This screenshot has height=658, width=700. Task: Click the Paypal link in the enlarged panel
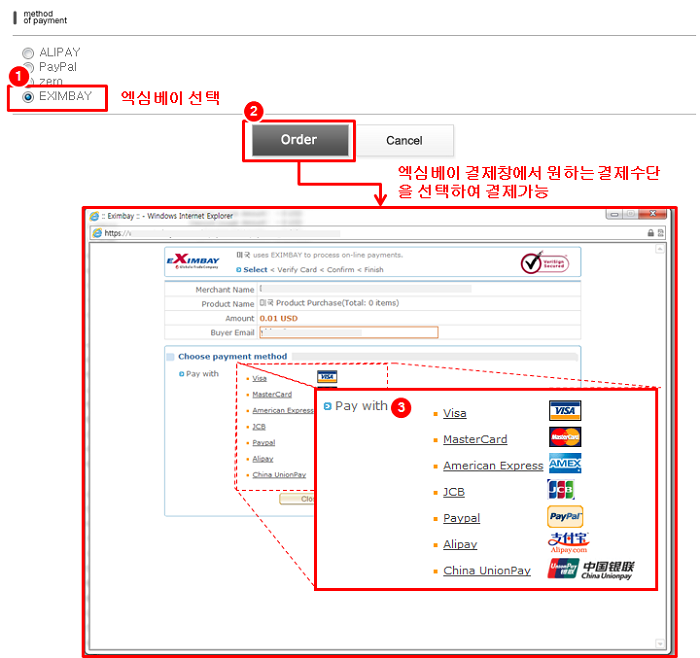point(462,518)
